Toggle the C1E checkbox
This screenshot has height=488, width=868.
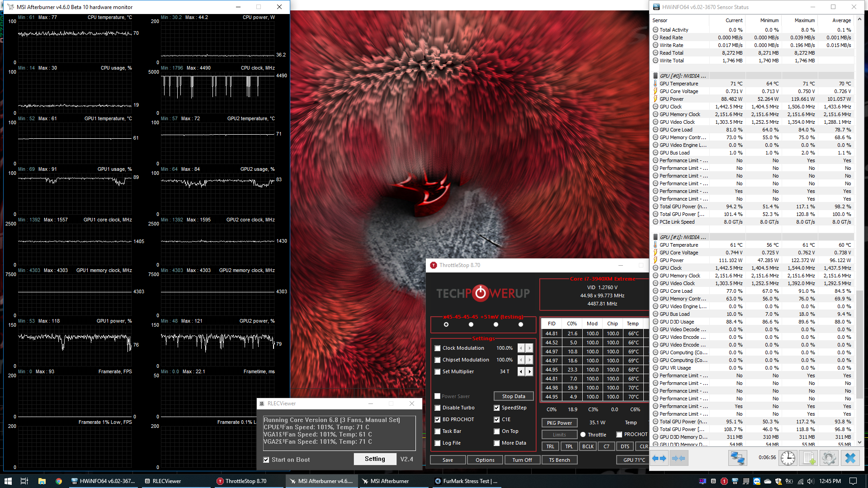pos(497,419)
